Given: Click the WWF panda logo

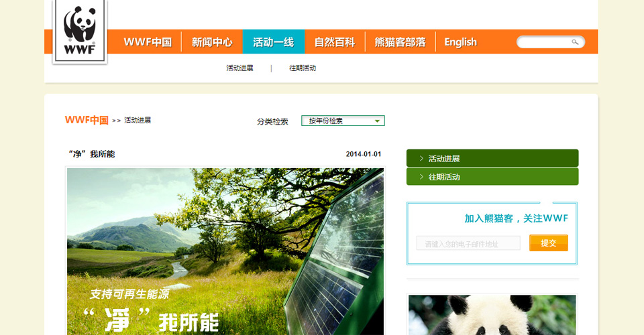Looking at the screenshot, I should pyautogui.click(x=80, y=31).
